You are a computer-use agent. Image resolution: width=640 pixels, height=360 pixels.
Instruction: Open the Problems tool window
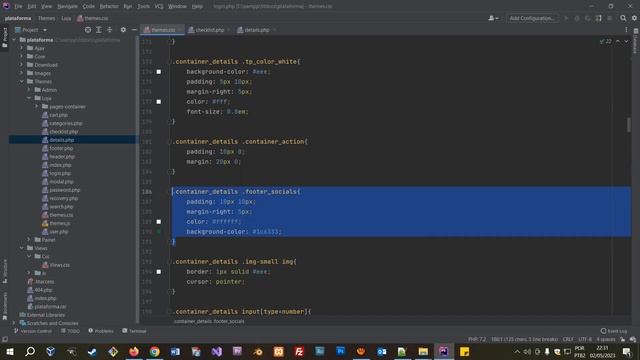[101, 331]
